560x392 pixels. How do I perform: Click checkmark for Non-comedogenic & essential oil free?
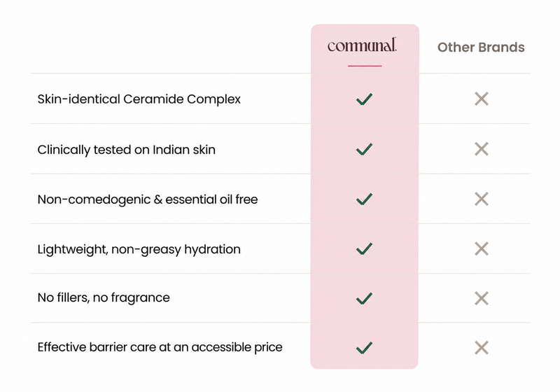(364, 199)
